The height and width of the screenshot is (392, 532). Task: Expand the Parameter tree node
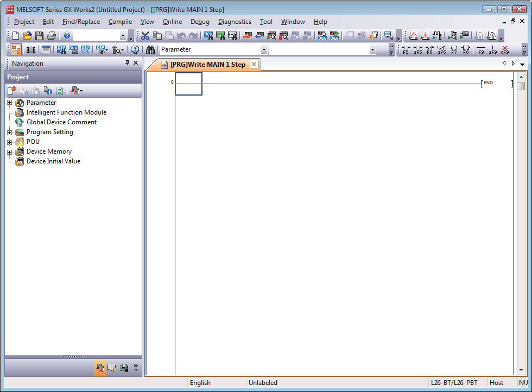[x=9, y=103]
